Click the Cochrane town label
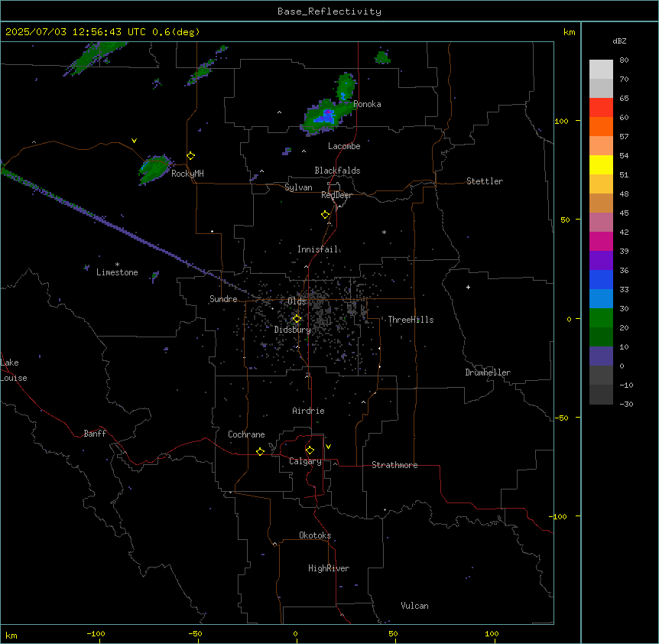The image size is (659, 644). (246, 434)
